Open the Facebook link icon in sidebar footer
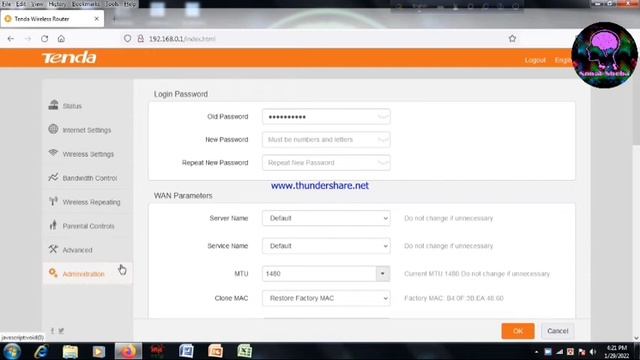 [52, 331]
